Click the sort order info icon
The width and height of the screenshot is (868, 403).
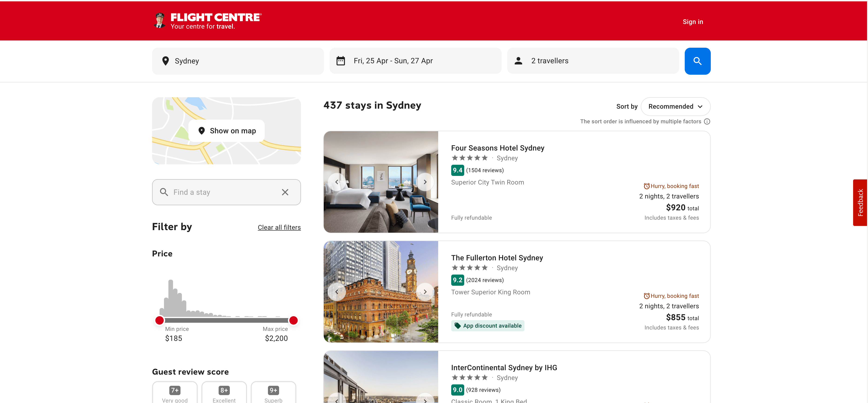click(x=707, y=121)
